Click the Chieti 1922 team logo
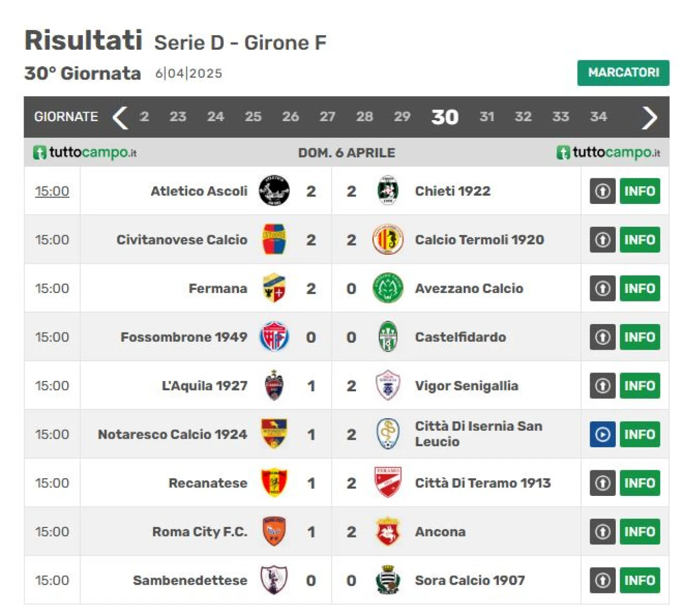 point(387,191)
